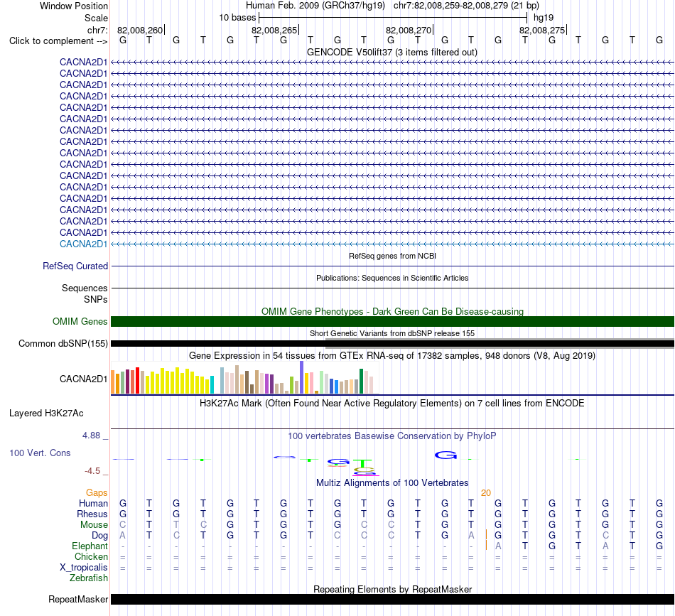The image size is (675, 616).
Task: Click position marker 82,008,265
Action: 275,30
